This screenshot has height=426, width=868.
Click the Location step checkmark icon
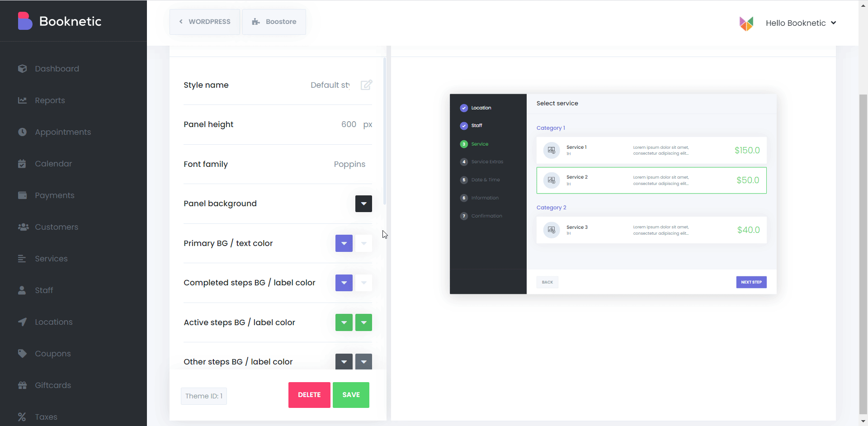click(464, 108)
